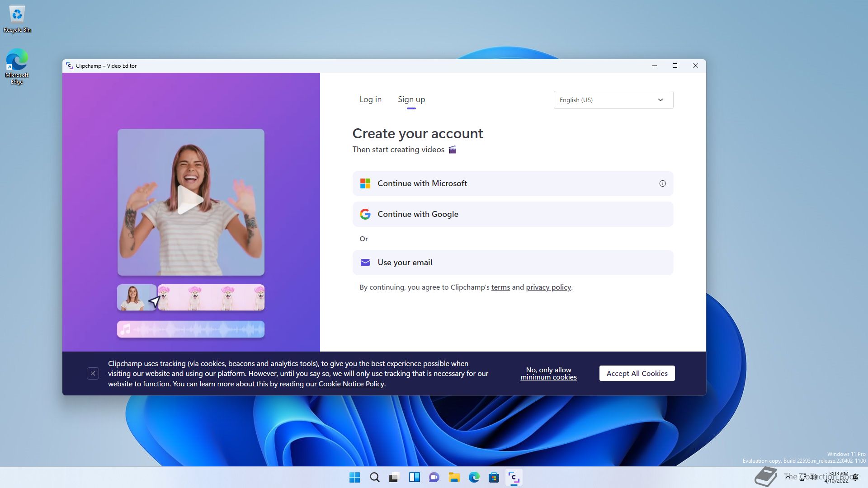Switch to the Sign up tab
The height and width of the screenshot is (488, 868).
[x=411, y=99]
